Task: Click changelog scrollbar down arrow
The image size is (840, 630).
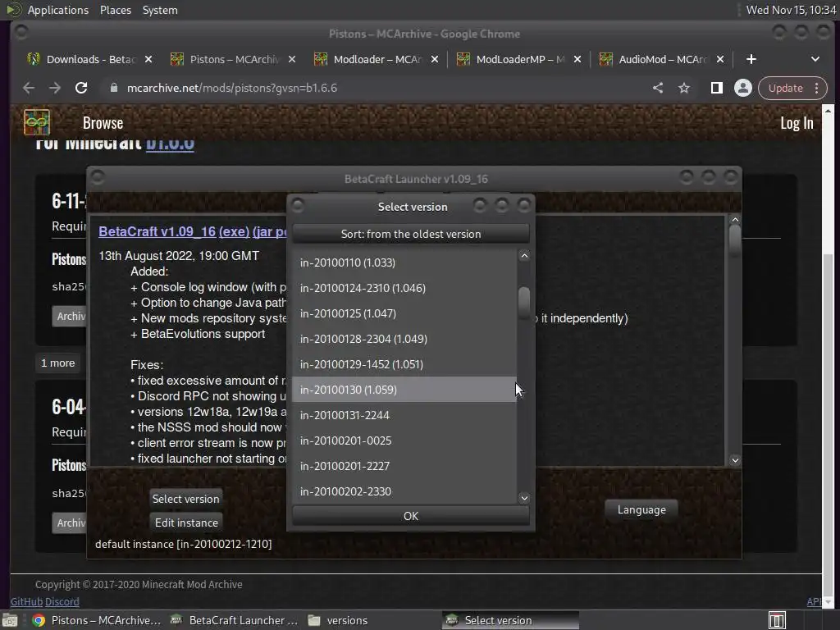Action: [x=735, y=460]
